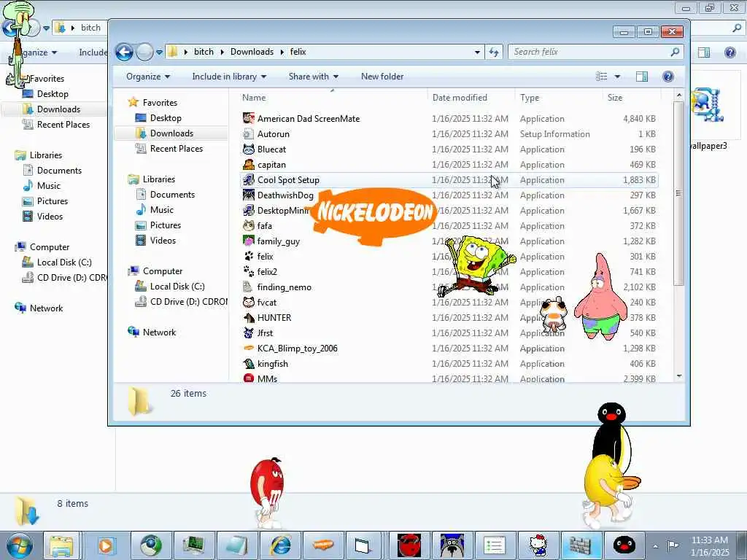Select Desktop under Favorites in felix window
Screen dimensions: 747x560
pyautogui.click(x=166, y=118)
